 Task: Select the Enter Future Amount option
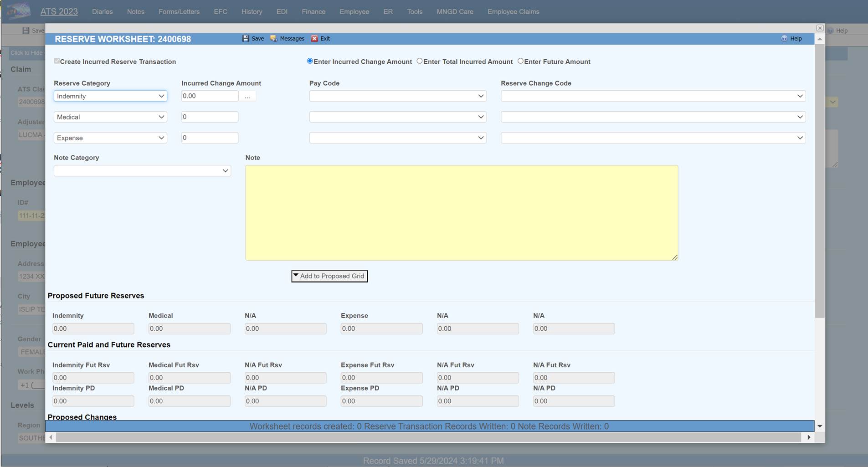point(521,61)
